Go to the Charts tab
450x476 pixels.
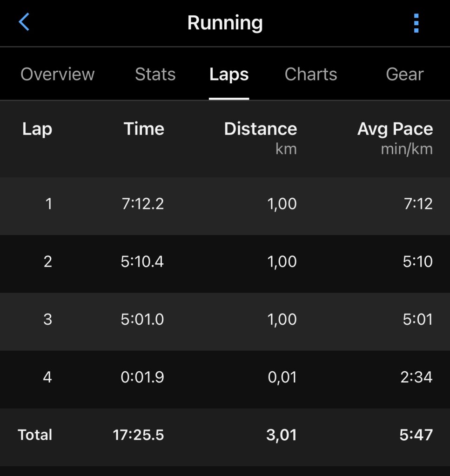[311, 74]
